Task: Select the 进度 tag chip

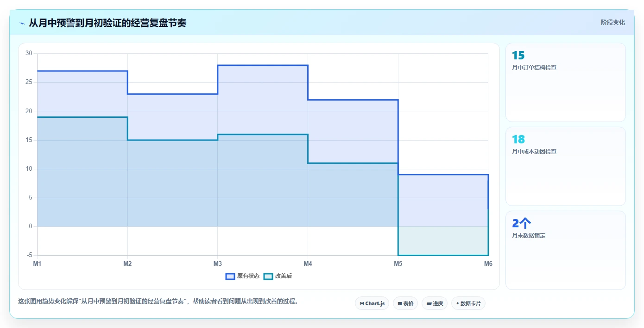Action: coord(435,303)
